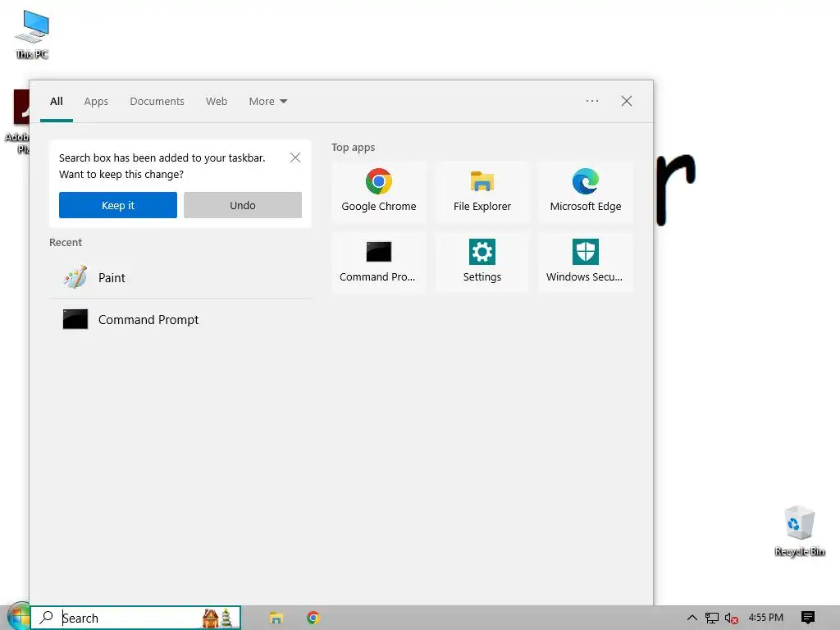Click the This PC desktop icon

click(x=32, y=34)
